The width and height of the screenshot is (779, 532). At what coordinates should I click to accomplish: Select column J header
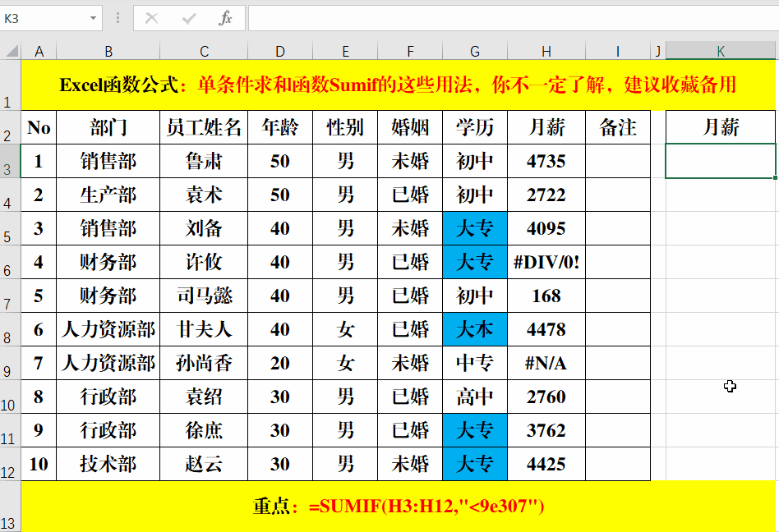658,51
